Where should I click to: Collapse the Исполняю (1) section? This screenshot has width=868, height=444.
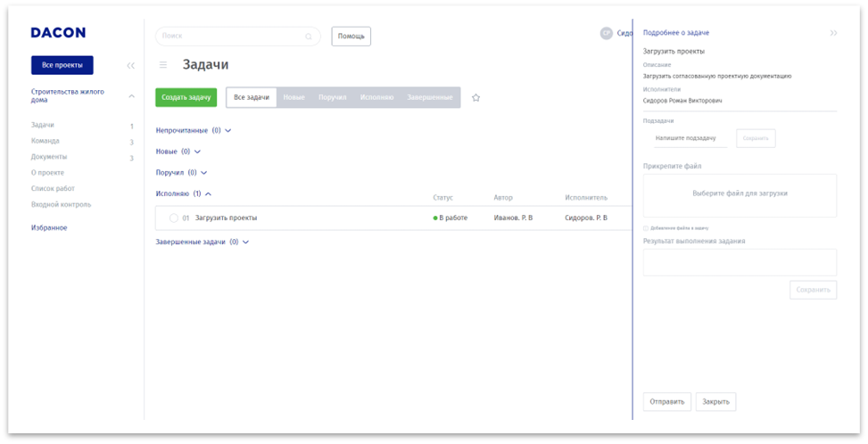[x=208, y=193]
